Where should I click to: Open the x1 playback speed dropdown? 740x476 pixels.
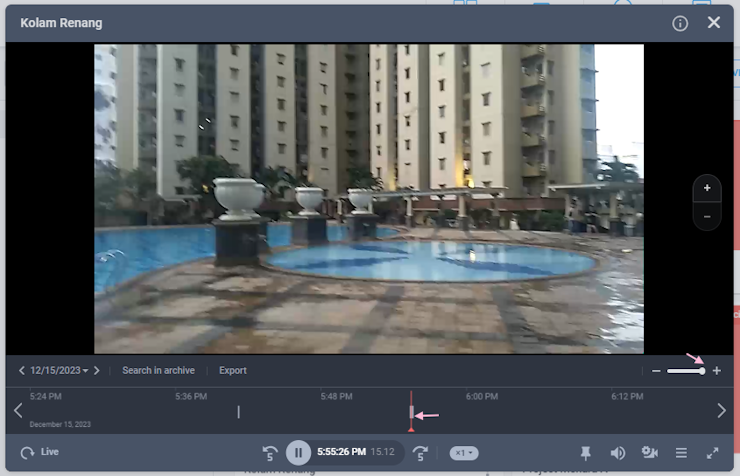point(464,453)
